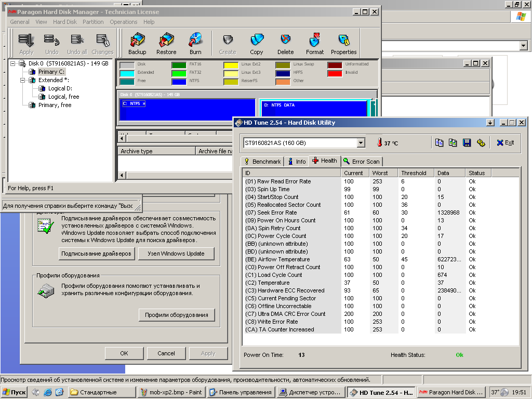The width and height of the screenshot is (532, 399).
Task: Click the FAT32 green legend swatch
Action: point(179,73)
